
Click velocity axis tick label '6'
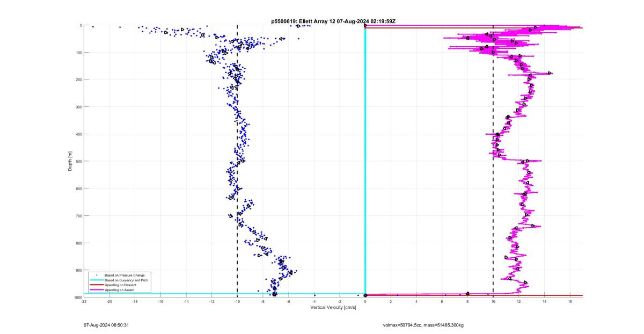(x=442, y=302)
